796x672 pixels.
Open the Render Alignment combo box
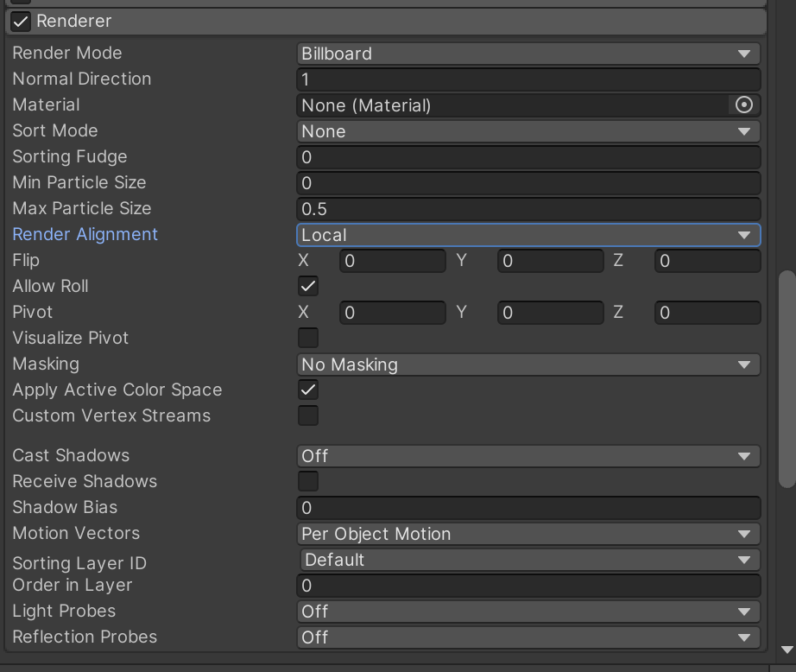[x=527, y=234]
